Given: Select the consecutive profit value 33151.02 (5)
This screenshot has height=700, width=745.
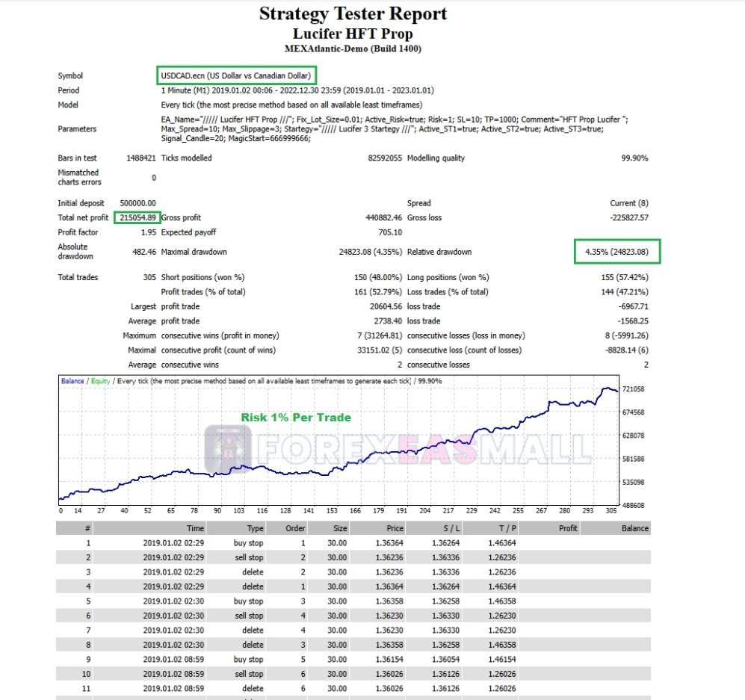Looking at the screenshot, I should tap(380, 350).
